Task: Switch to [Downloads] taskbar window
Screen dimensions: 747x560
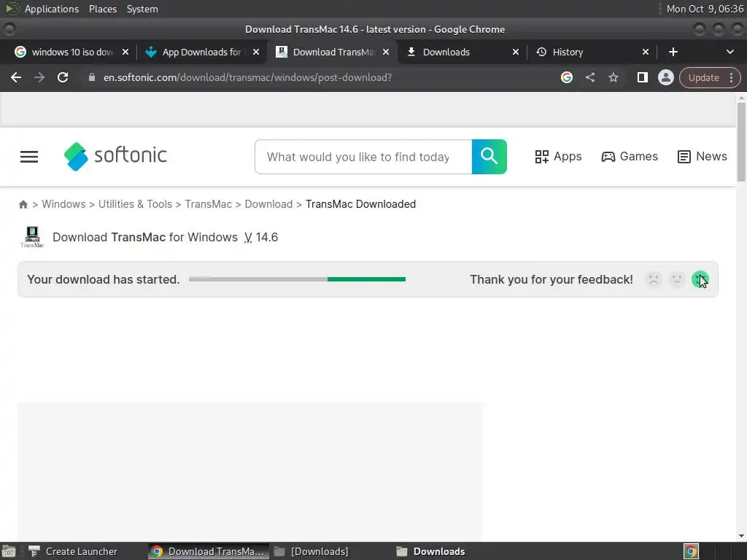Action: [x=311, y=551]
